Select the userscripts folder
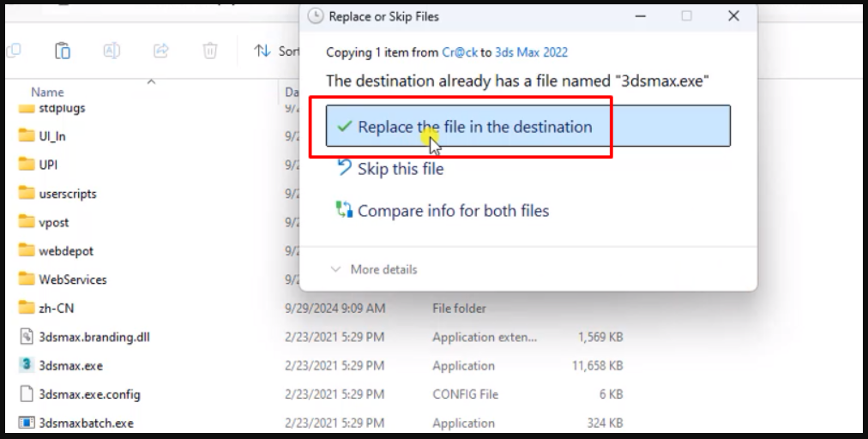 67,194
